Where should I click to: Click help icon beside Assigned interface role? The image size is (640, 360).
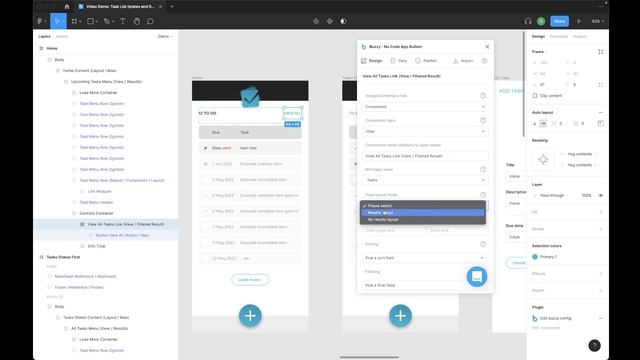(483, 96)
